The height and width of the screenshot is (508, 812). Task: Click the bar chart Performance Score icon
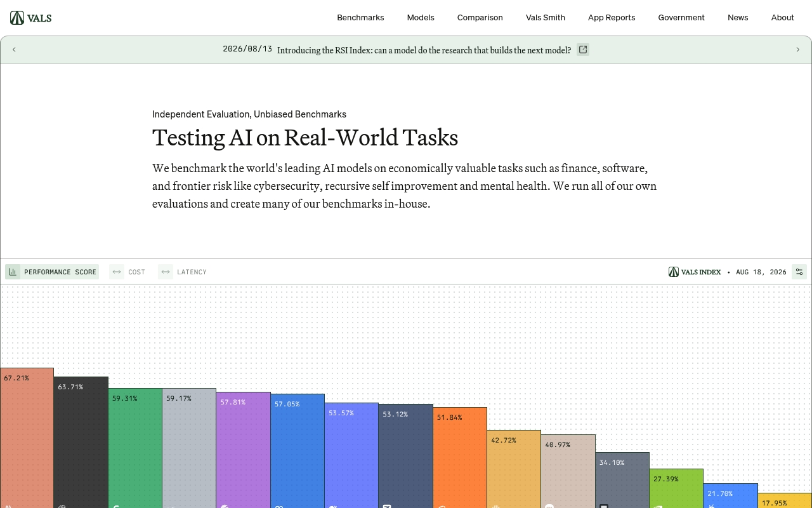[x=13, y=272]
